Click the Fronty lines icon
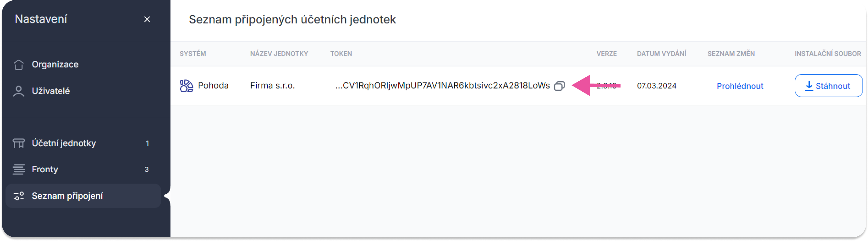Viewport: 868px width, 241px height. (x=19, y=169)
